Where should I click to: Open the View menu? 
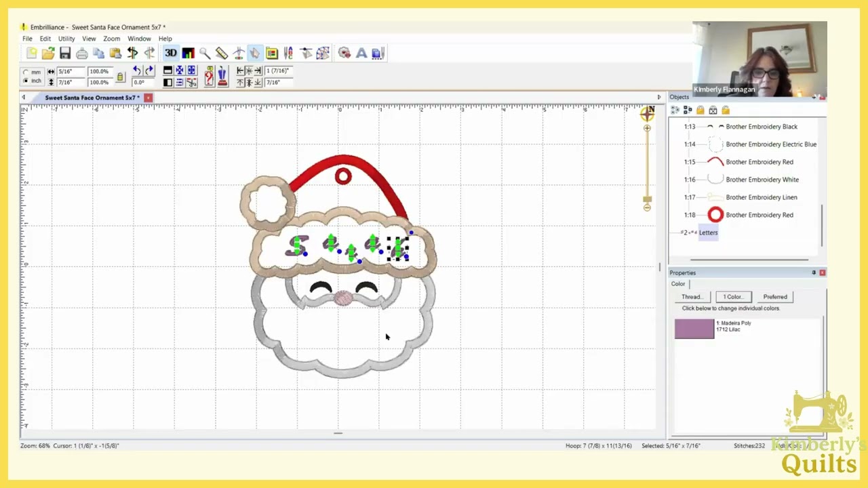pyautogui.click(x=89, y=39)
